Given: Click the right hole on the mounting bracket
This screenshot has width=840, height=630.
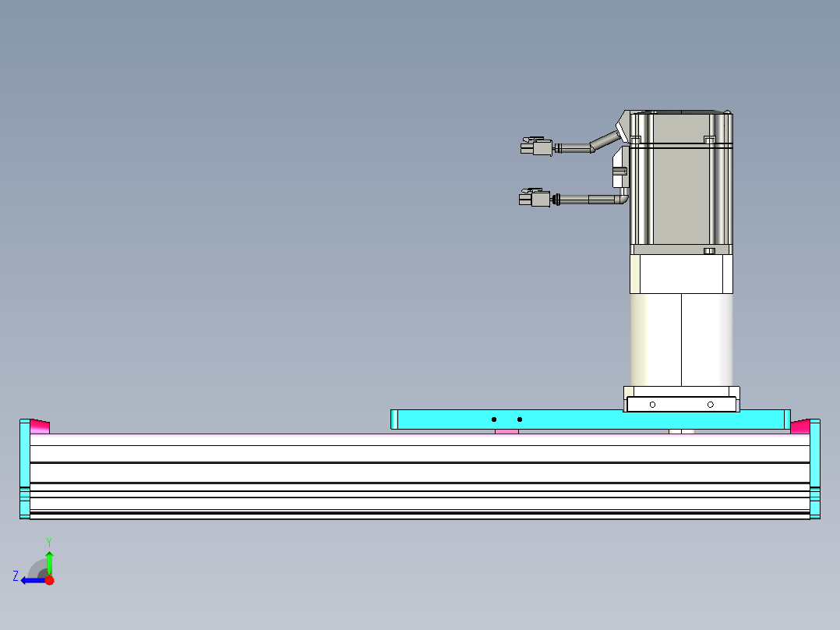Looking at the screenshot, I should [x=711, y=405].
